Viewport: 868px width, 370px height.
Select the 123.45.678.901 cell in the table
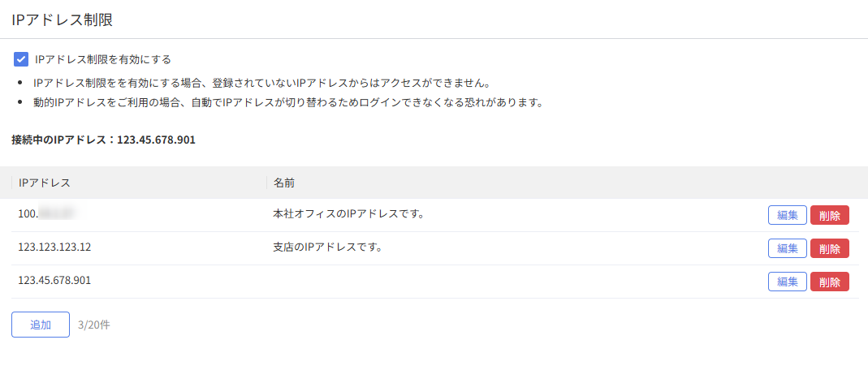(54, 281)
